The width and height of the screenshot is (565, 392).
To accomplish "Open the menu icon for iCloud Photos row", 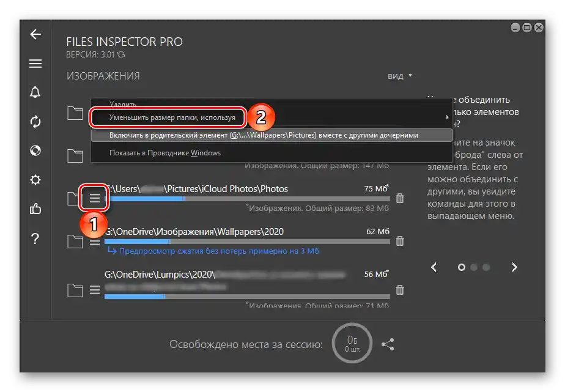I will 94,198.
